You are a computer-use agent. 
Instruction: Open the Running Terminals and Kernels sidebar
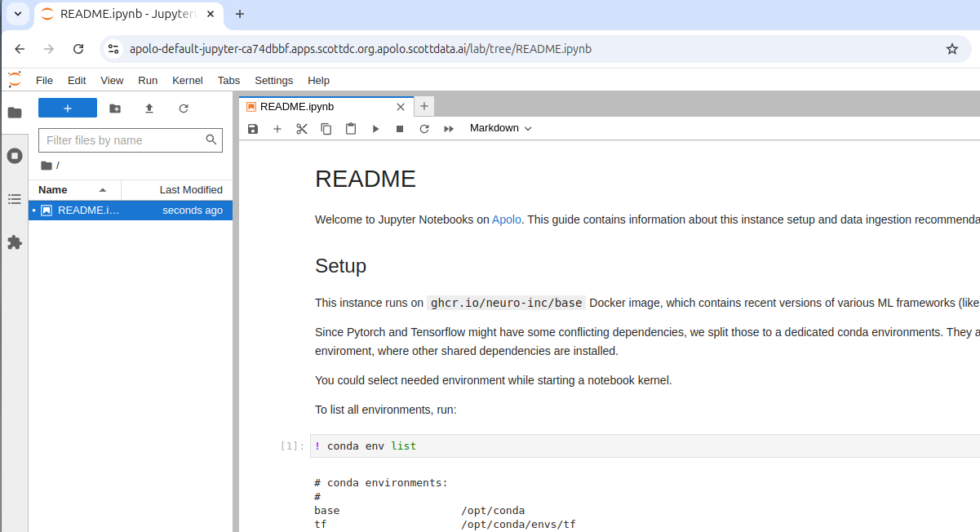click(15, 156)
